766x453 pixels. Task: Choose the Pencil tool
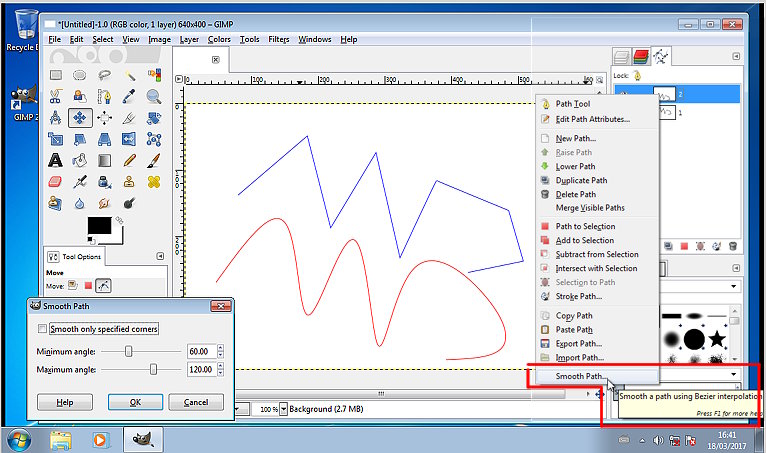coord(129,160)
